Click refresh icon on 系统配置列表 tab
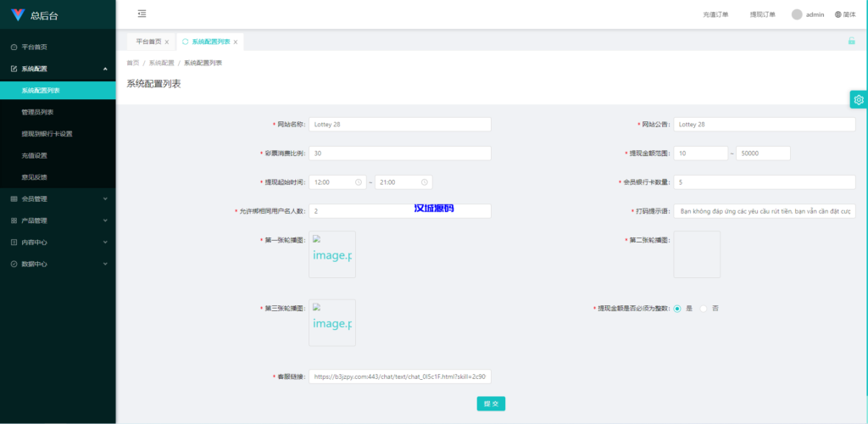The width and height of the screenshot is (868, 424). [x=186, y=42]
